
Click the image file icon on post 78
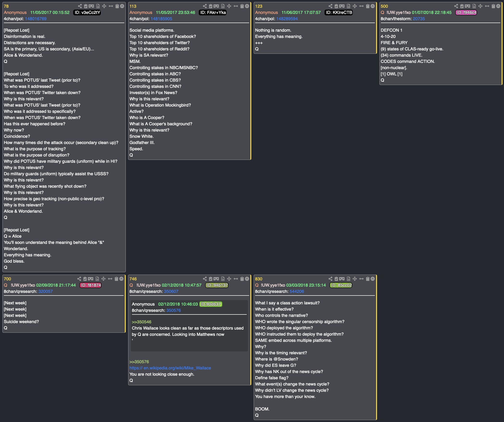tap(98, 6)
